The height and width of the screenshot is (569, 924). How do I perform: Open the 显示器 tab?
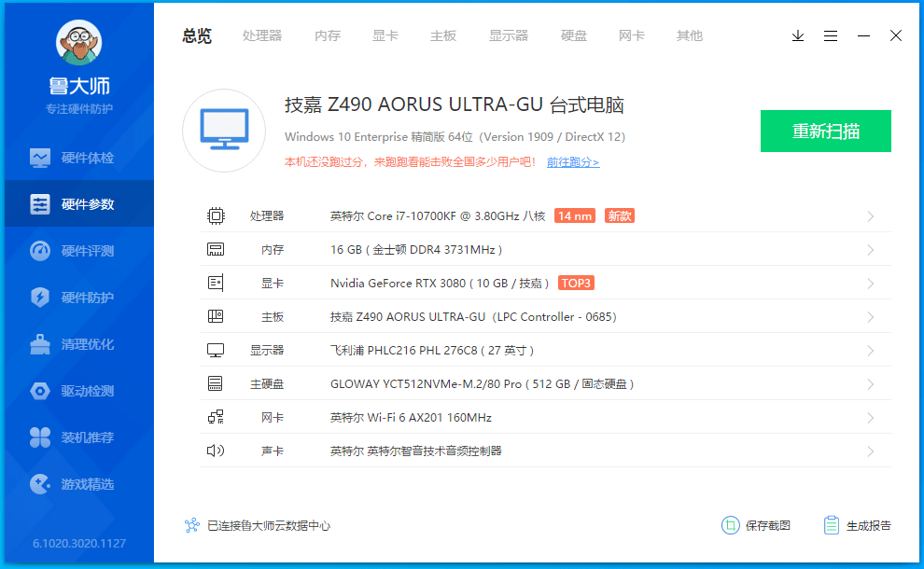[x=508, y=35]
